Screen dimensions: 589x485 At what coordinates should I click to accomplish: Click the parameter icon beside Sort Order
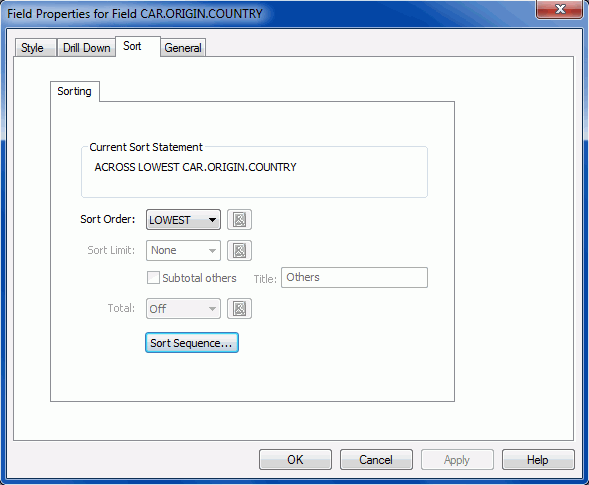[x=239, y=219]
